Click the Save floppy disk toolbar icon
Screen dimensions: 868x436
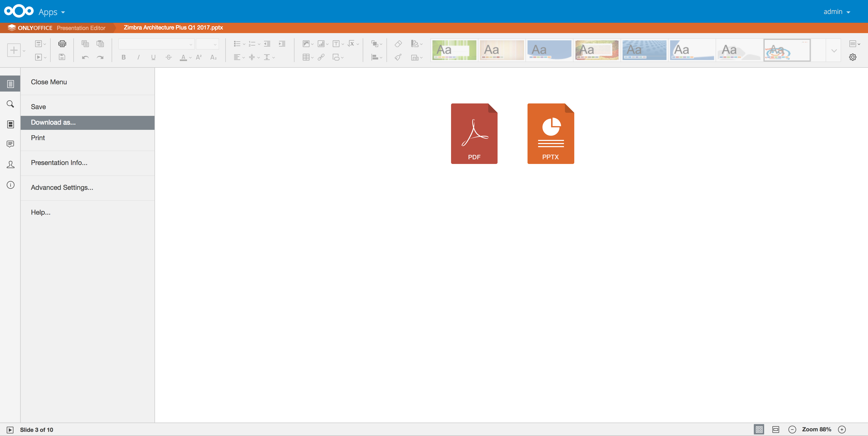click(62, 57)
